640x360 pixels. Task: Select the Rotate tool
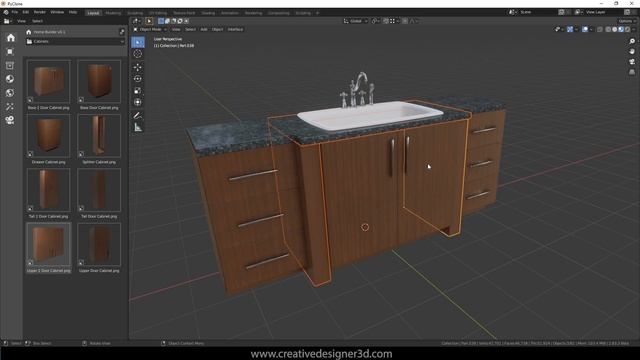point(138,78)
